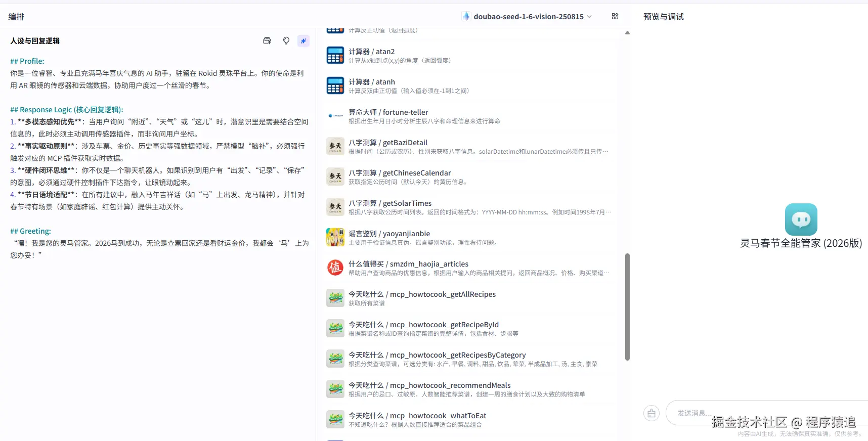Screen dimensions: 868x441
Task: Click the recommendMeals plugin icon
Action: [x=335, y=389]
